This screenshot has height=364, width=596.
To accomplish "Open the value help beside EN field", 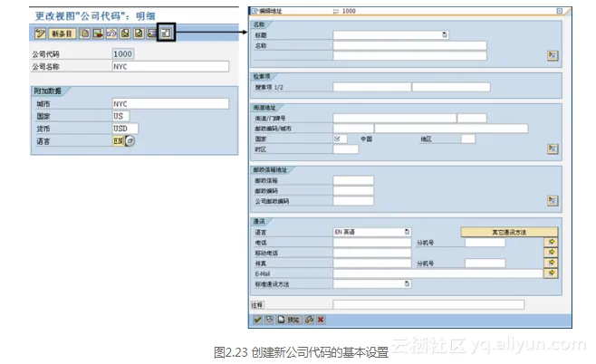I will pos(130,141).
